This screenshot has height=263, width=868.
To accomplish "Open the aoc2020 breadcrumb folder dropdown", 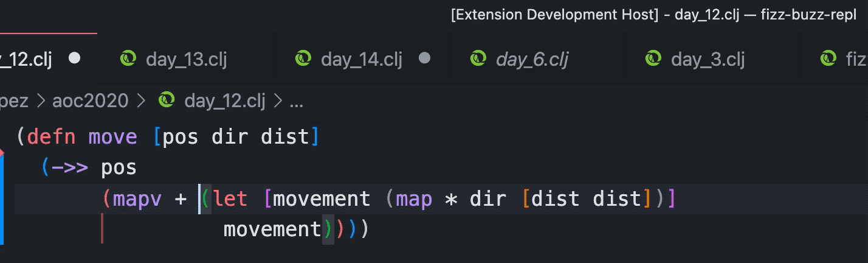I will click(x=90, y=100).
